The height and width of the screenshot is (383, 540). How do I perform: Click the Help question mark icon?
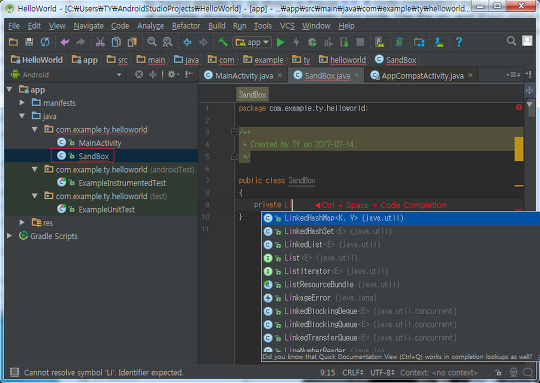point(459,42)
